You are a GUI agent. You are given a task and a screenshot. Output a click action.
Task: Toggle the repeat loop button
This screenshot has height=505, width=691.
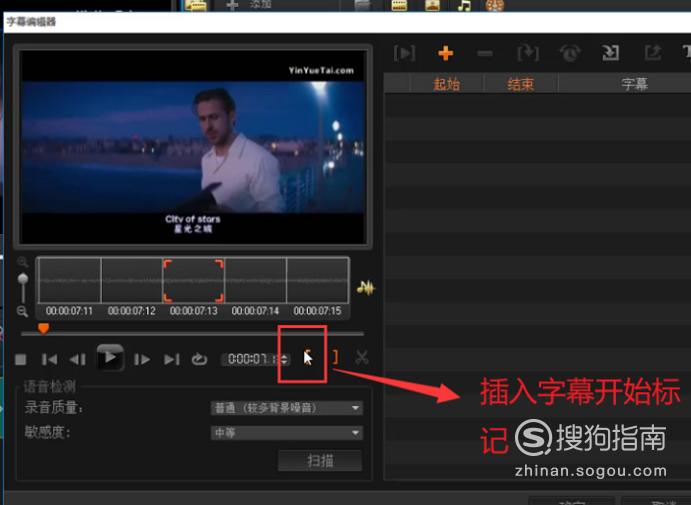coord(199,359)
